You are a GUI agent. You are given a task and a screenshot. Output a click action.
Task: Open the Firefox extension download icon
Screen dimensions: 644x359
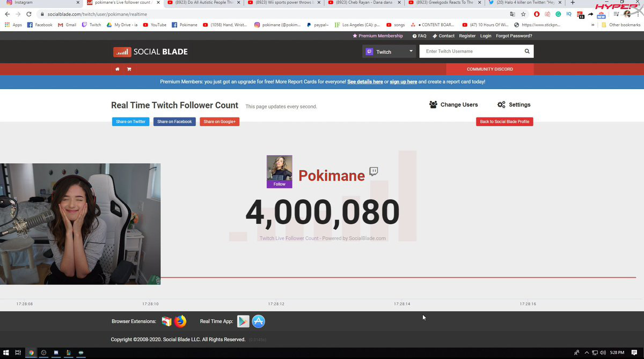point(180,321)
